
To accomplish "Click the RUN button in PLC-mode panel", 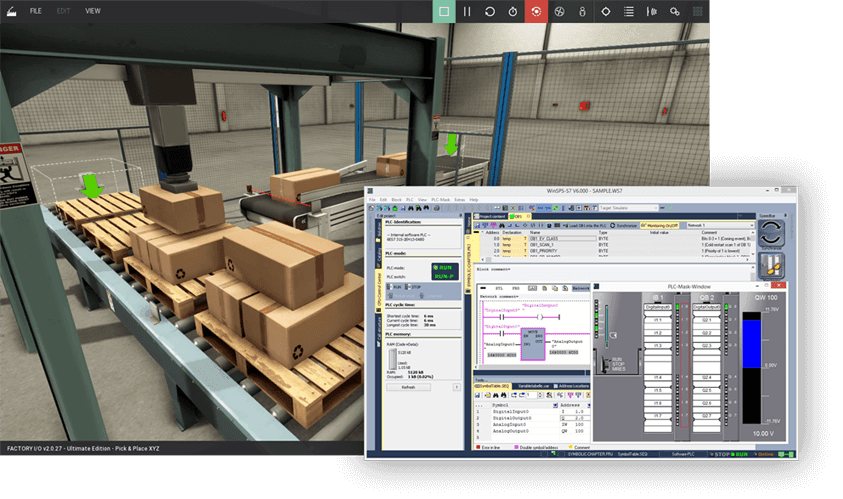I will point(395,287).
